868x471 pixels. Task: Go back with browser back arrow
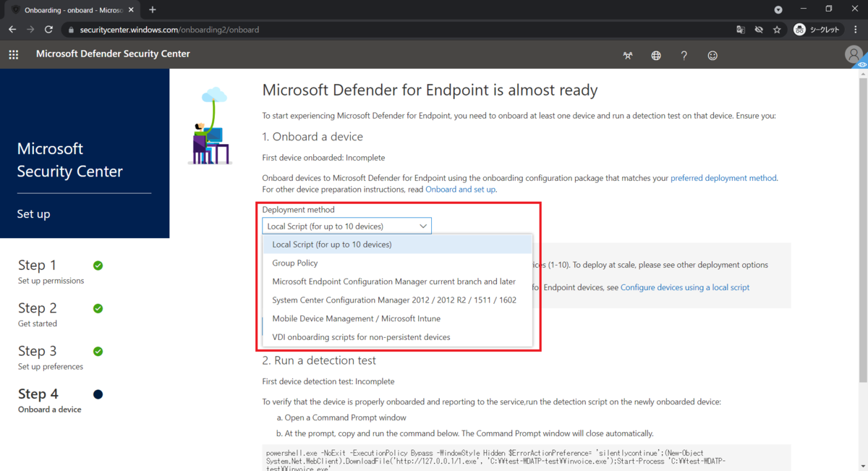[x=12, y=30]
